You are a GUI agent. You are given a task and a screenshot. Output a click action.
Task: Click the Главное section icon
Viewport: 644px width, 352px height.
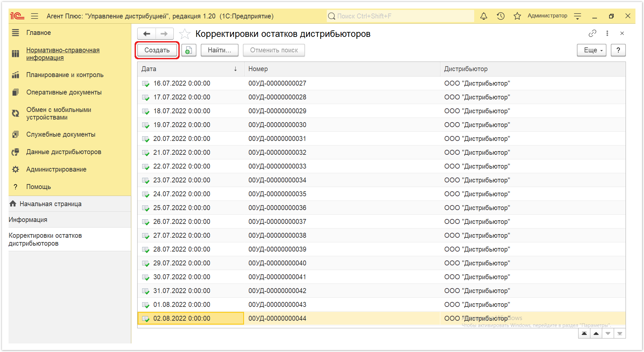15,33
